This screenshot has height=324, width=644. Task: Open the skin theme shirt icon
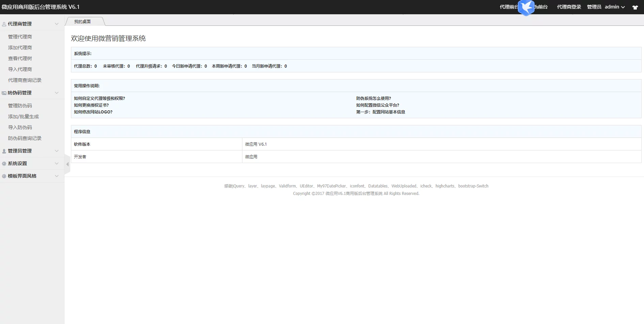coord(635,7)
